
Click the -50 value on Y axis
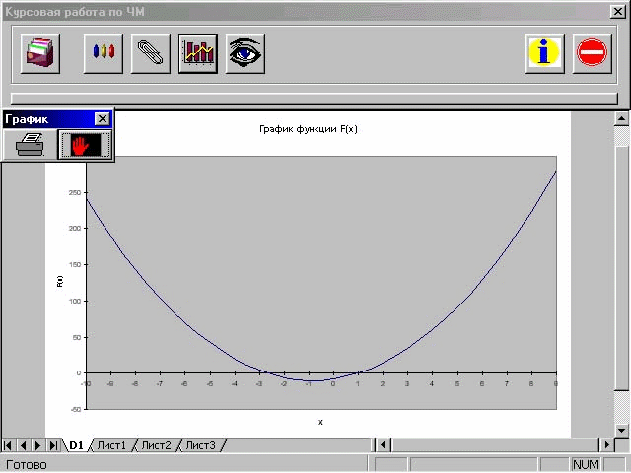(76, 409)
